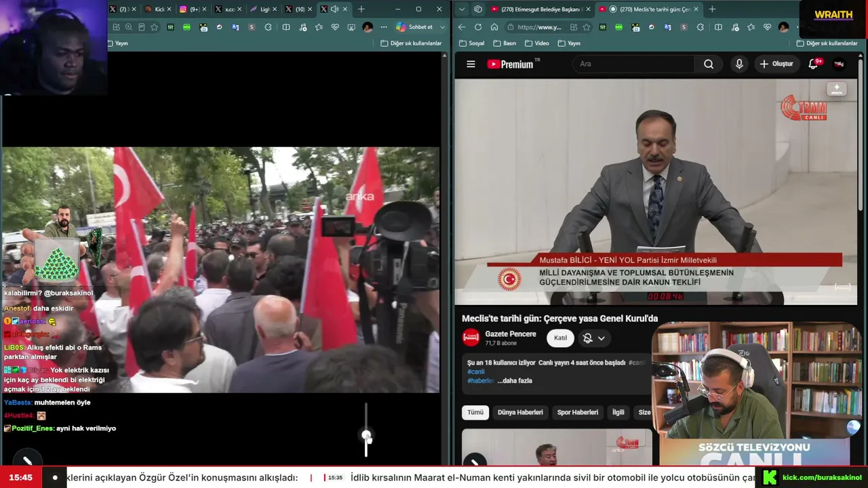Select the Spor Haberleri filter chip
Image resolution: width=868 pixels, height=488 pixels.
[x=578, y=412]
